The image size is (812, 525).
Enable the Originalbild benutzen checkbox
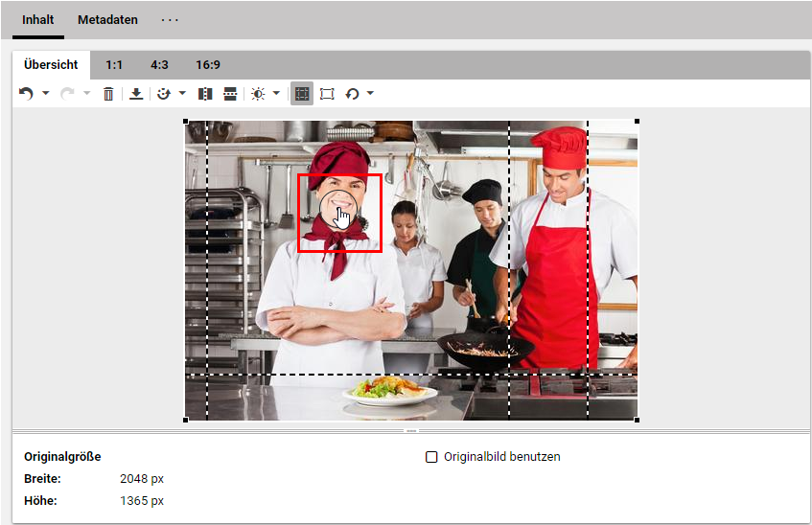coord(431,457)
